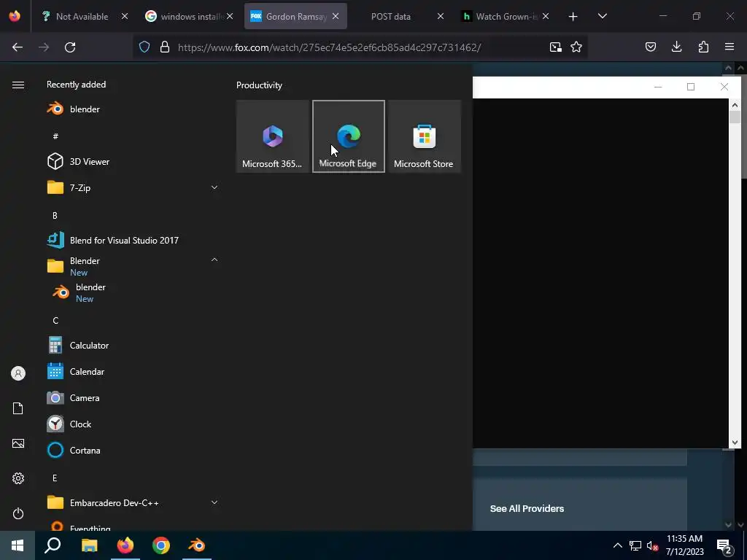Collapse the Blender folder chevron

click(x=214, y=260)
